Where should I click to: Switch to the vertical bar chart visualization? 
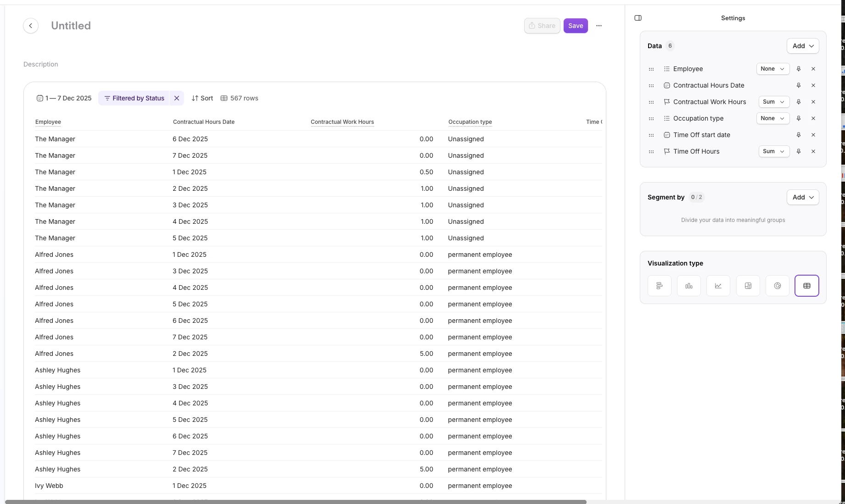(688, 286)
